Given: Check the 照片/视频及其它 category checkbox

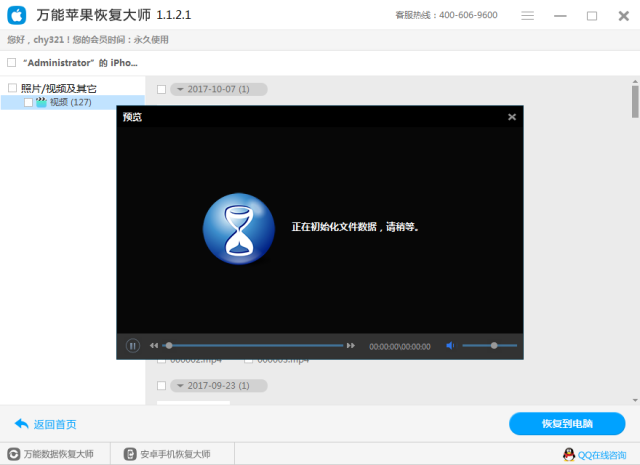Looking at the screenshot, I should point(12,88).
